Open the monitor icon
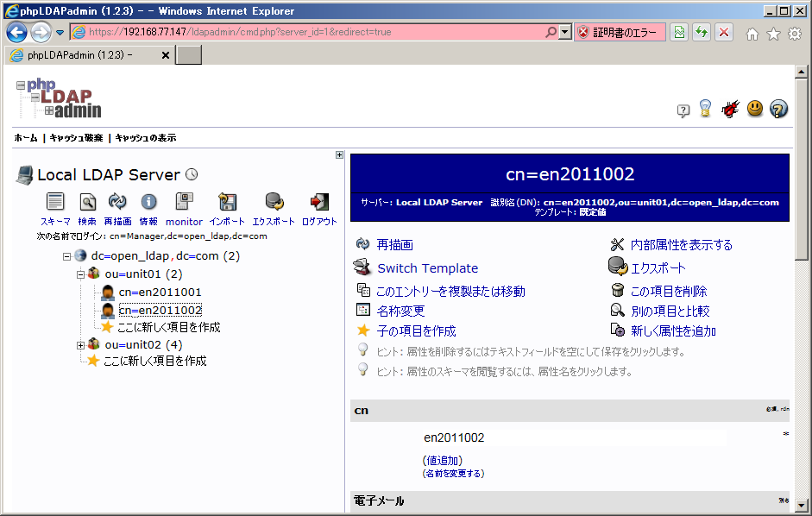This screenshot has width=812, height=516. click(x=184, y=201)
